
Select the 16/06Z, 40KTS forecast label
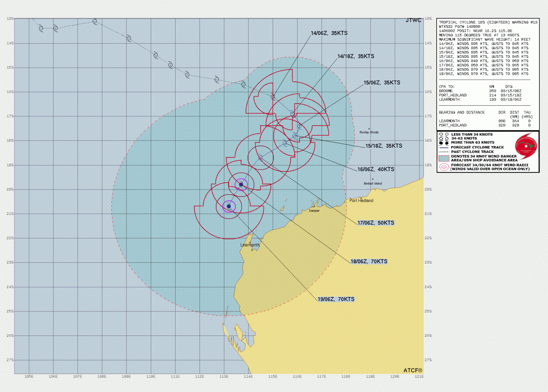click(376, 169)
